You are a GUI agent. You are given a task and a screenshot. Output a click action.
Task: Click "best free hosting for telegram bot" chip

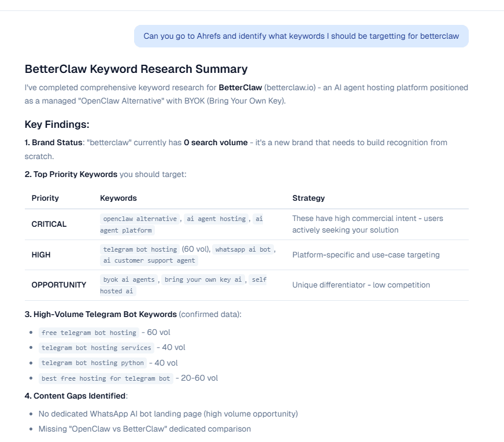click(x=106, y=378)
